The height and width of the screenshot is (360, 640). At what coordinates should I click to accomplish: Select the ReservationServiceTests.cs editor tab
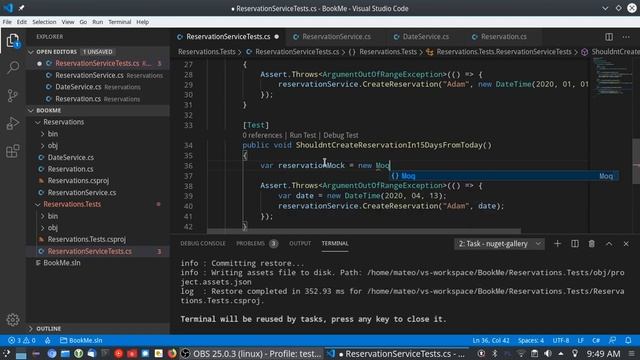(228, 37)
